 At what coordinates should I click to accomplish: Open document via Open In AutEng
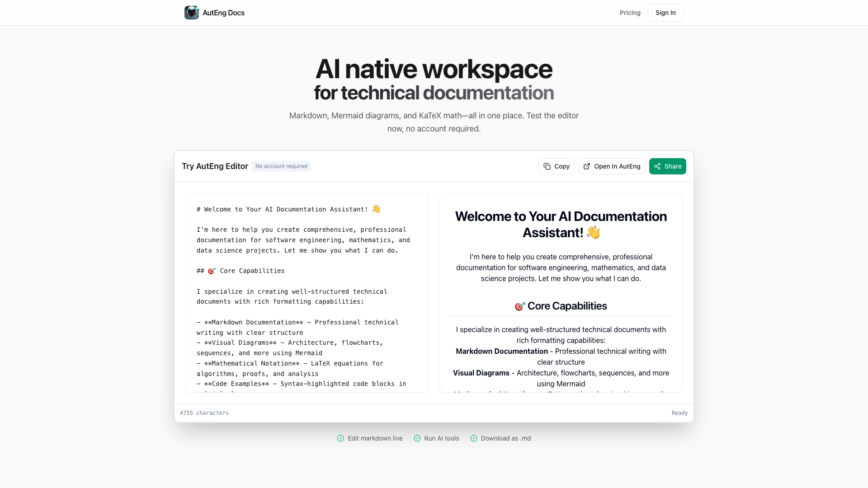[x=617, y=166]
